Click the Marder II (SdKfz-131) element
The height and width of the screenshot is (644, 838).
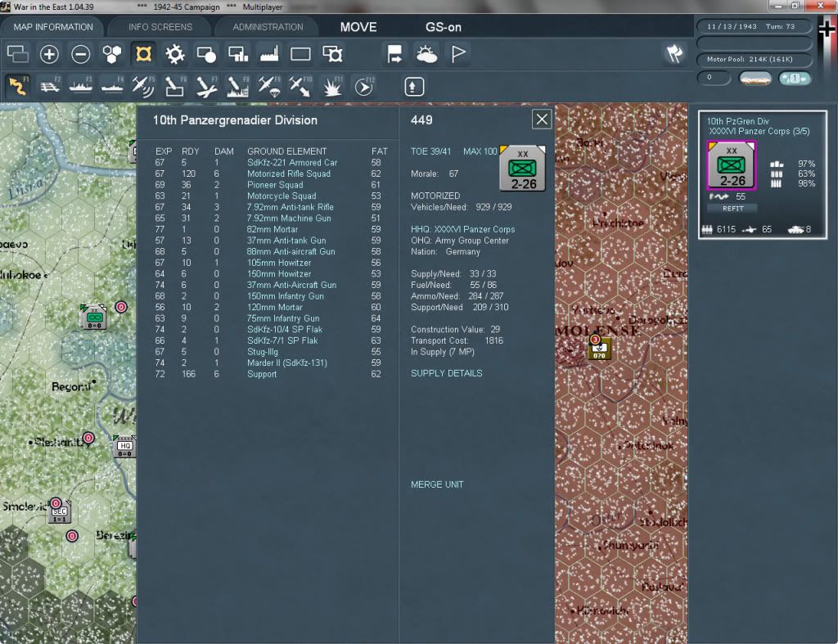pos(287,363)
